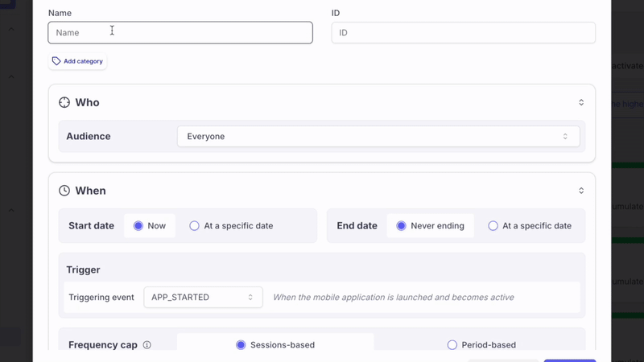Image resolution: width=644 pixels, height=362 pixels.
Task: Open the Audience dropdown showing Everyone
Action: tap(378, 137)
